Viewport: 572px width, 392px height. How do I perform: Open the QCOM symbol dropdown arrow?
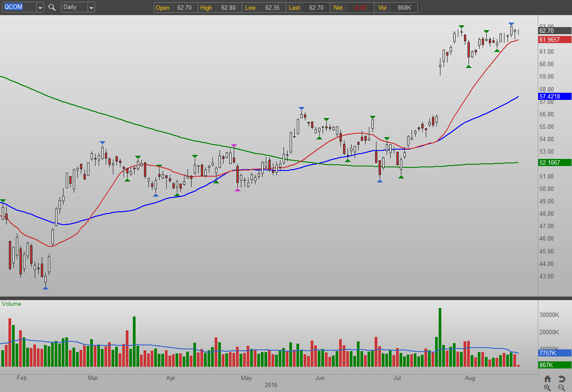(x=40, y=8)
